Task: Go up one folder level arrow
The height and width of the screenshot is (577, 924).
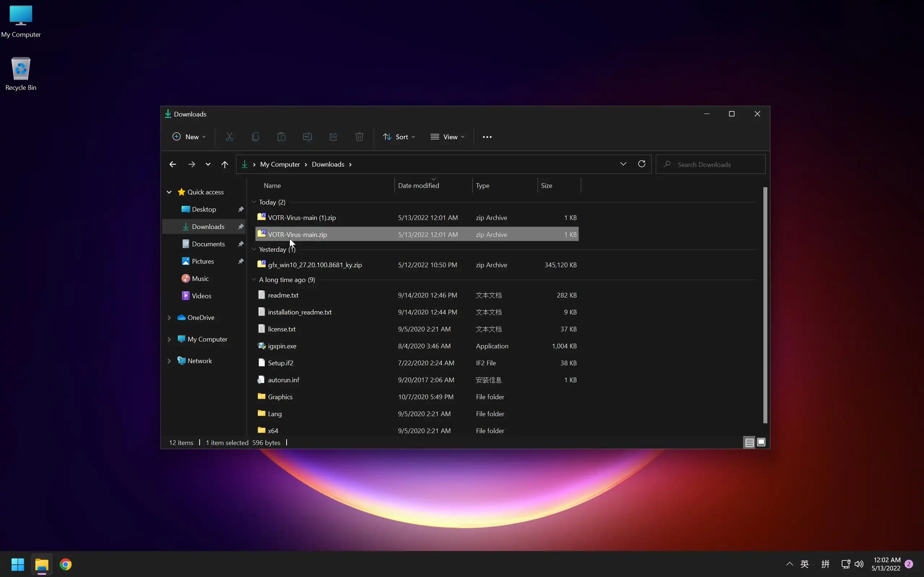Action: [x=225, y=164]
